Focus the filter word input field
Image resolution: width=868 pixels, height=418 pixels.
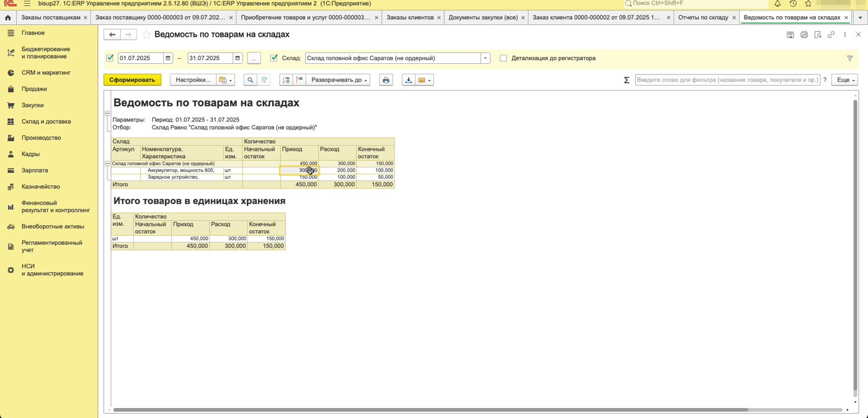pos(728,80)
